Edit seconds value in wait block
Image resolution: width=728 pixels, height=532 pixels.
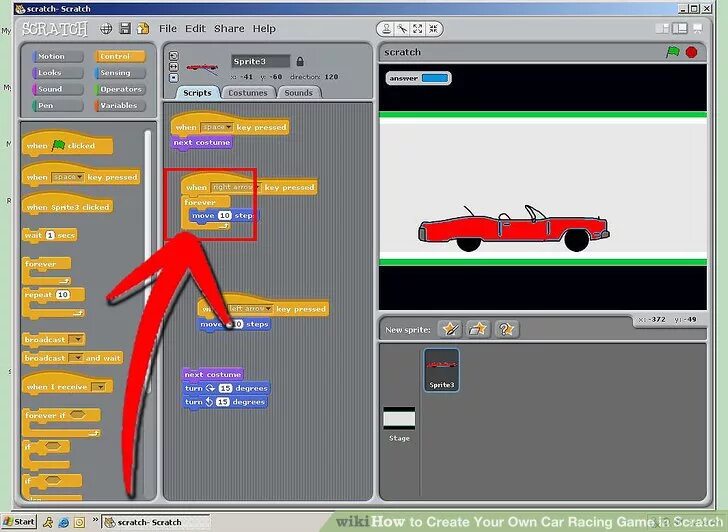point(50,235)
